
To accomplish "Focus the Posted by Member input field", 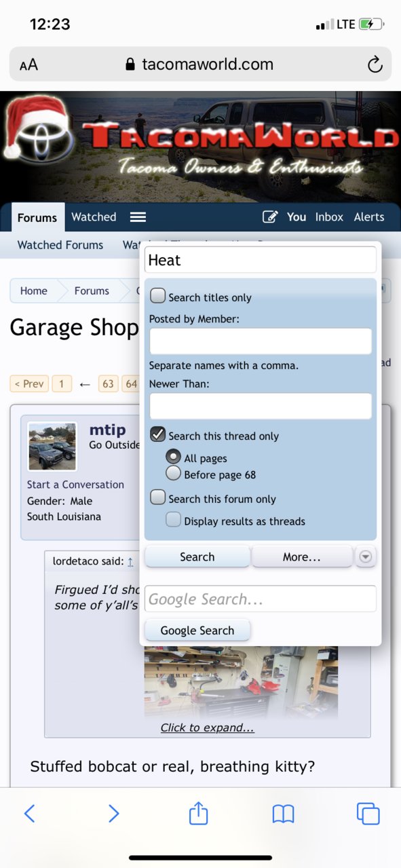I will 261,341.
